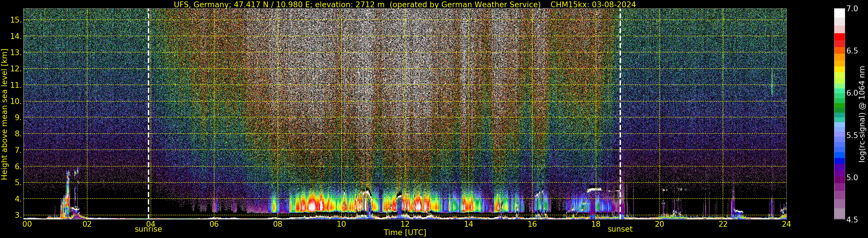This screenshot has height=238, width=868.
Task: Click the '10.' height axis tick label
Action: (16, 101)
